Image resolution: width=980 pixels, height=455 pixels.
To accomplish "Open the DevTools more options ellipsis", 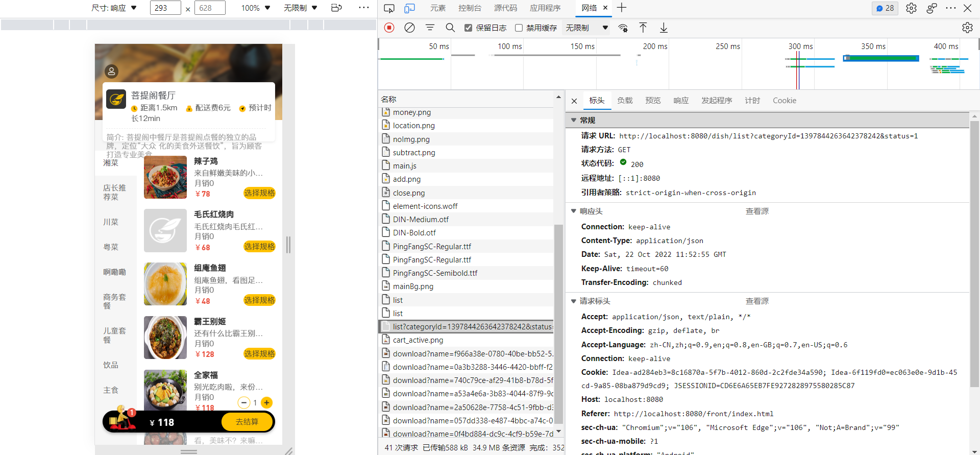I will [950, 8].
